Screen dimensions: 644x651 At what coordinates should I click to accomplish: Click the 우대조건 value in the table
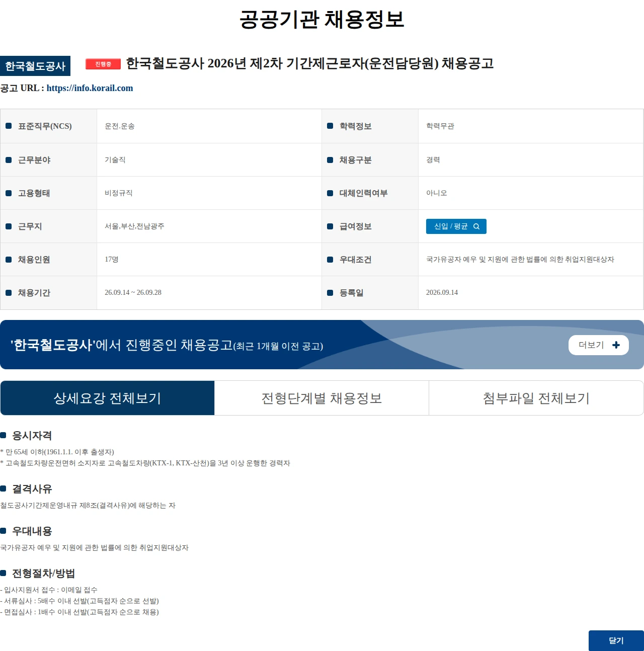click(520, 260)
